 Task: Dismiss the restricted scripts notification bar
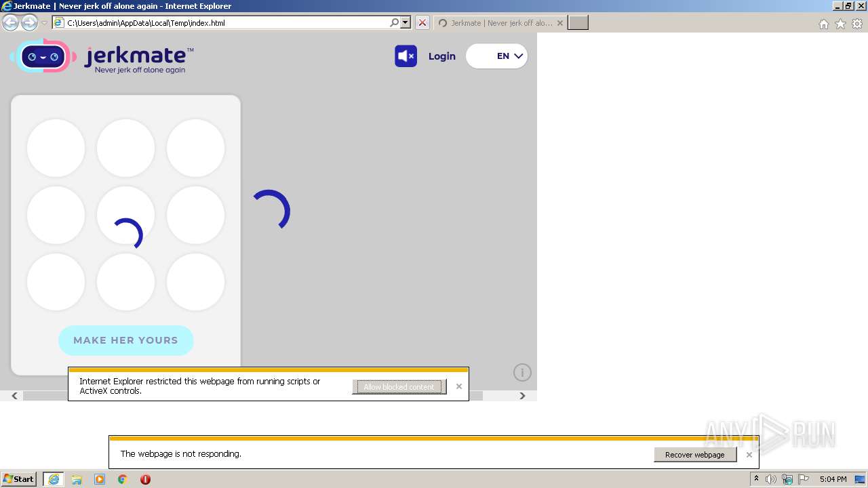459,386
